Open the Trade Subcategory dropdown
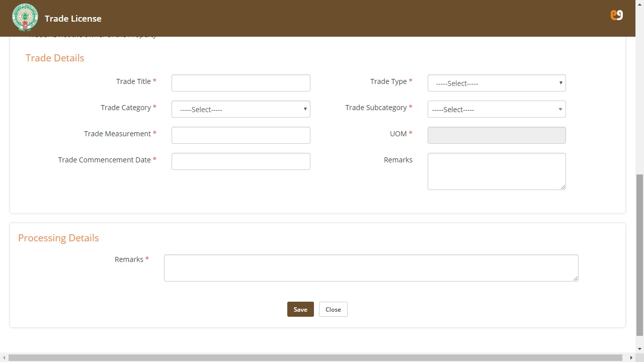This screenshot has width=644, height=362. pos(496,109)
